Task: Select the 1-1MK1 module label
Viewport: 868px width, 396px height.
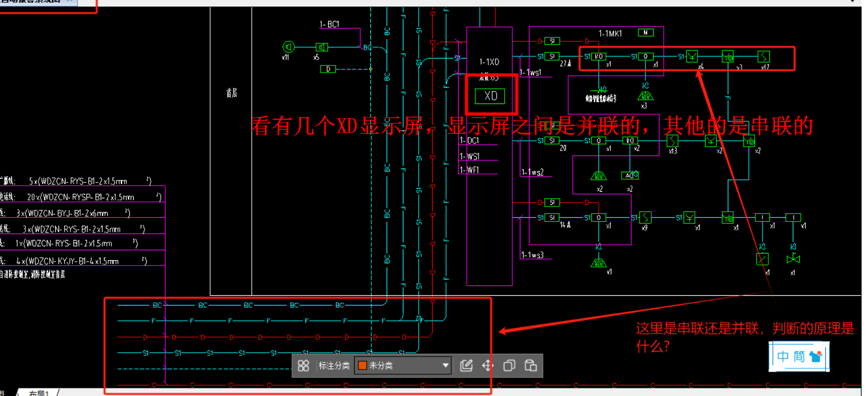Action: tap(610, 34)
